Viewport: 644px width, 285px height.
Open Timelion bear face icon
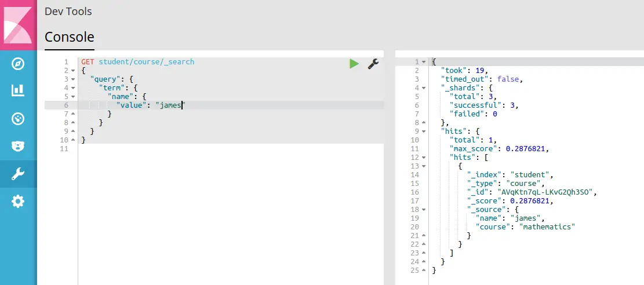(x=18, y=146)
